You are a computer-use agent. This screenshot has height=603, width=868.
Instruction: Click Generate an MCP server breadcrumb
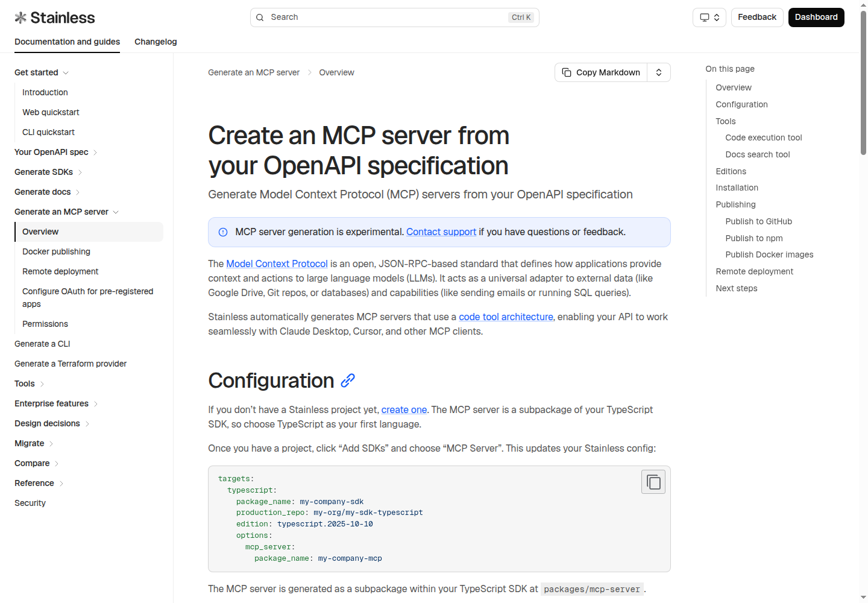click(254, 72)
